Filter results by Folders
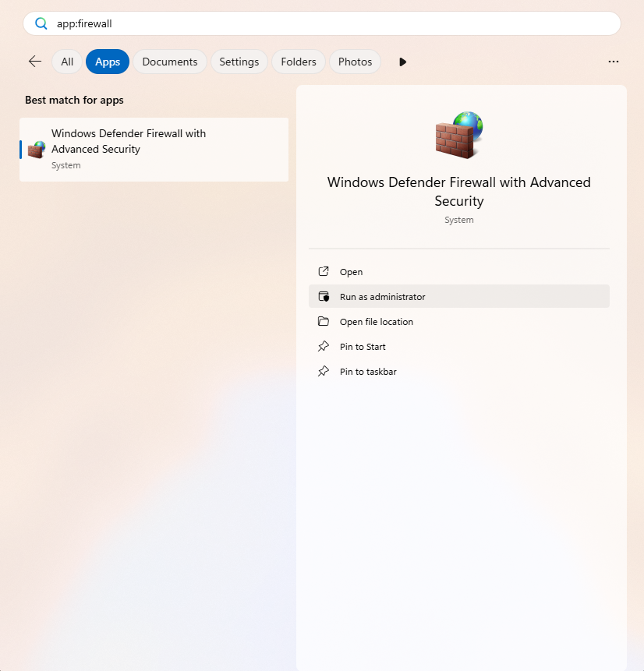Viewport: 644px width, 671px height. pyautogui.click(x=299, y=62)
